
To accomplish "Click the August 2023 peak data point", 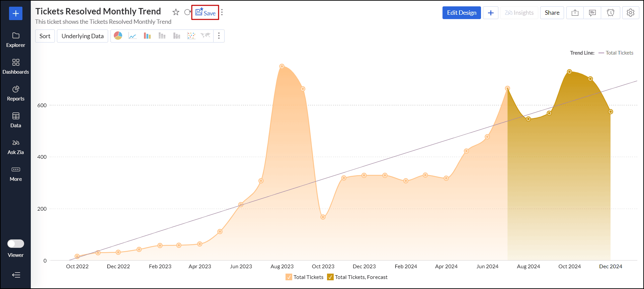I will pyautogui.click(x=282, y=66).
